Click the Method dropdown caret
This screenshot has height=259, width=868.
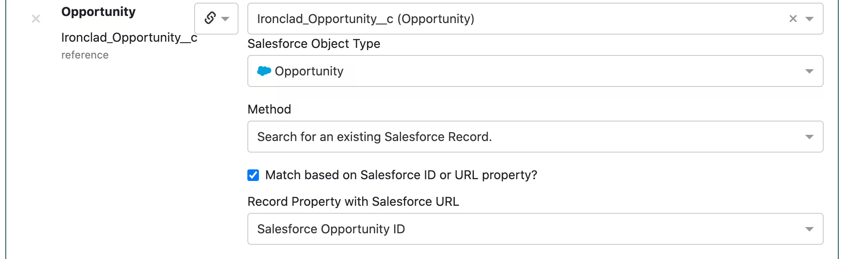[x=809, y=137]
